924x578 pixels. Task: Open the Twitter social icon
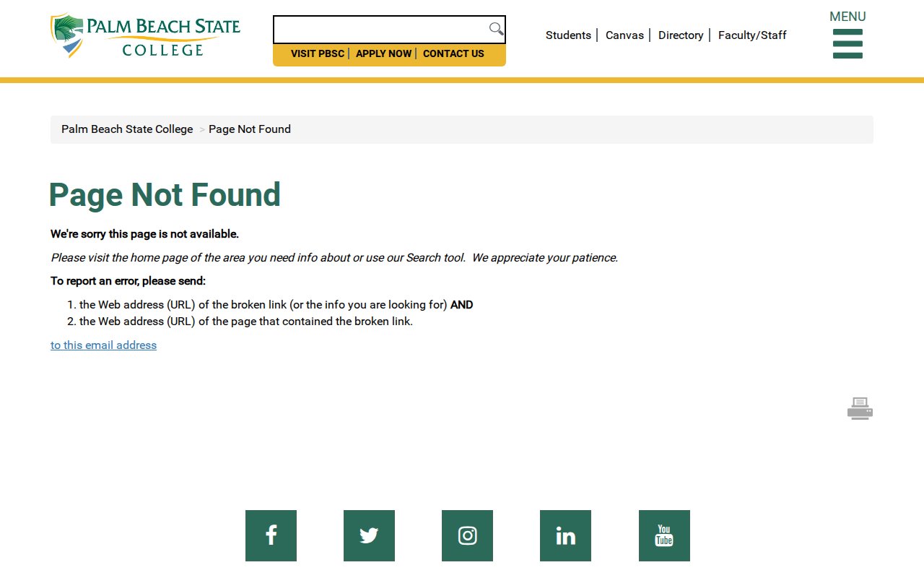click(369, 535)
